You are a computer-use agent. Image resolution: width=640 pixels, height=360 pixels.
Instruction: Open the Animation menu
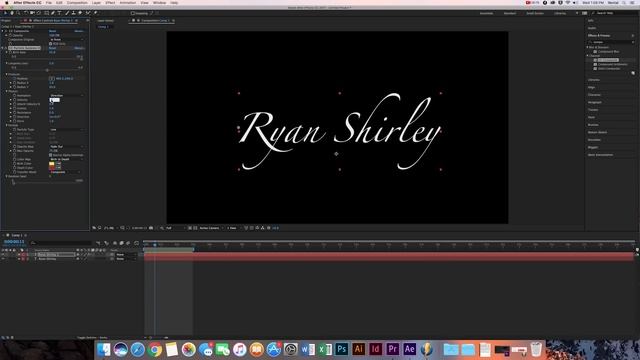128,2
